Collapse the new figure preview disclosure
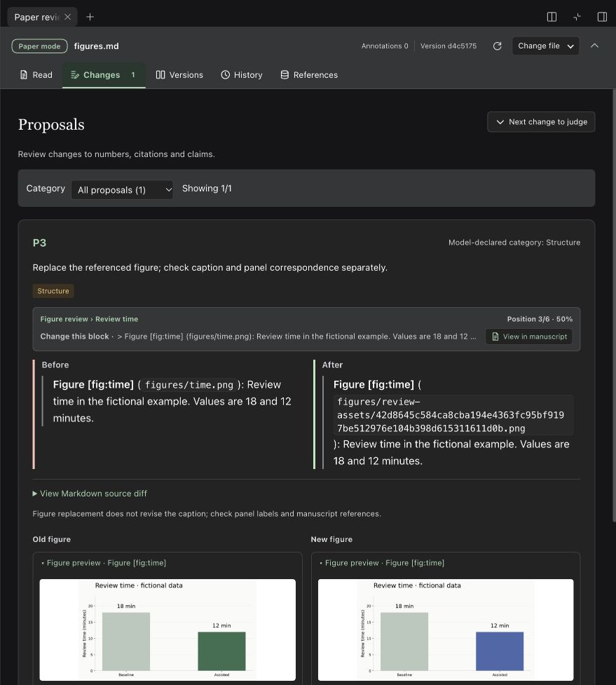 pos(382,563)
